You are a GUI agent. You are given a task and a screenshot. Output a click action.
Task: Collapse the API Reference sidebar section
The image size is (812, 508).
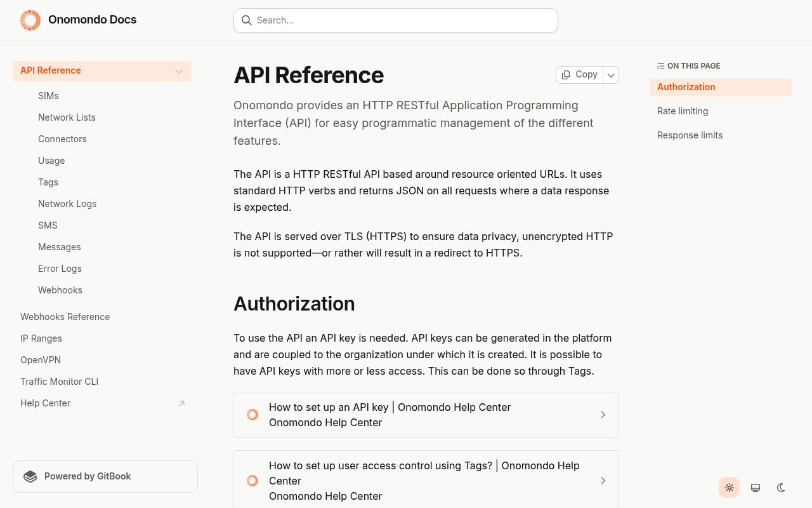coord(179,71)
